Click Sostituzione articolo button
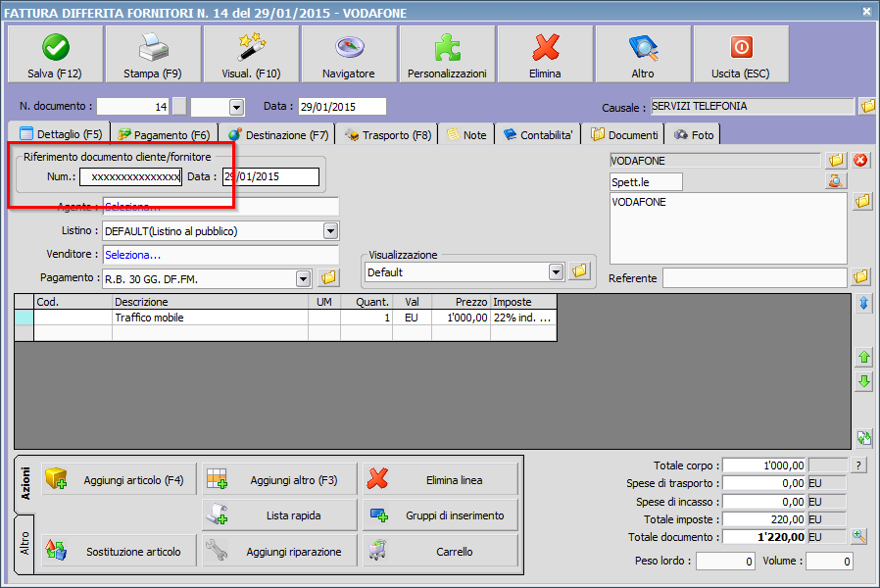The width and height of the screenshot is (880, 588). click(x=119, y=551)
